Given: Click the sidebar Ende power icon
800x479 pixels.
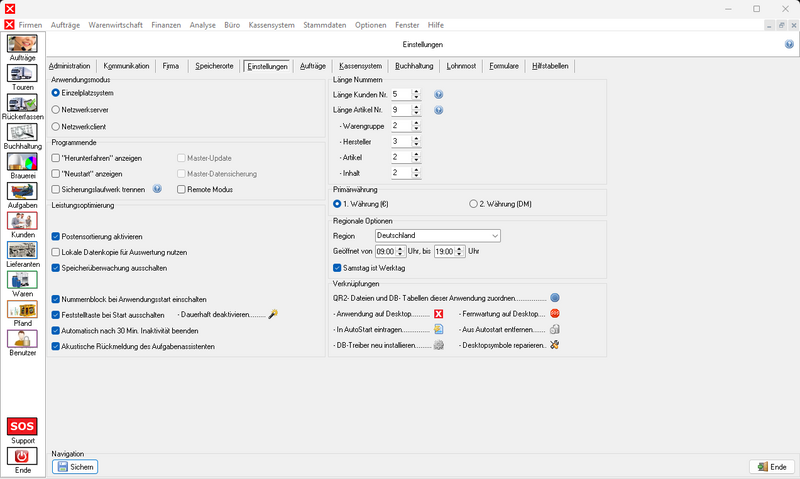Looking at the screenshot, I should pyautogui.click(x=22, y=456).
